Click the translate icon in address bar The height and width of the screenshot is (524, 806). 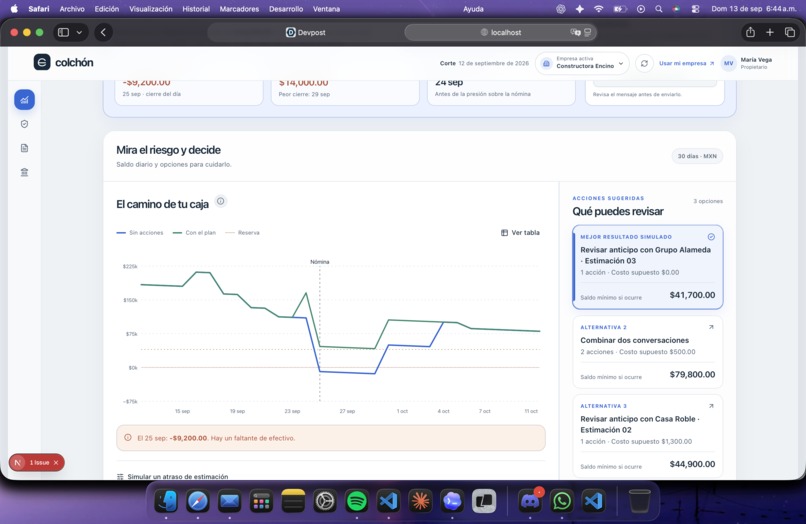coord(575,32)
